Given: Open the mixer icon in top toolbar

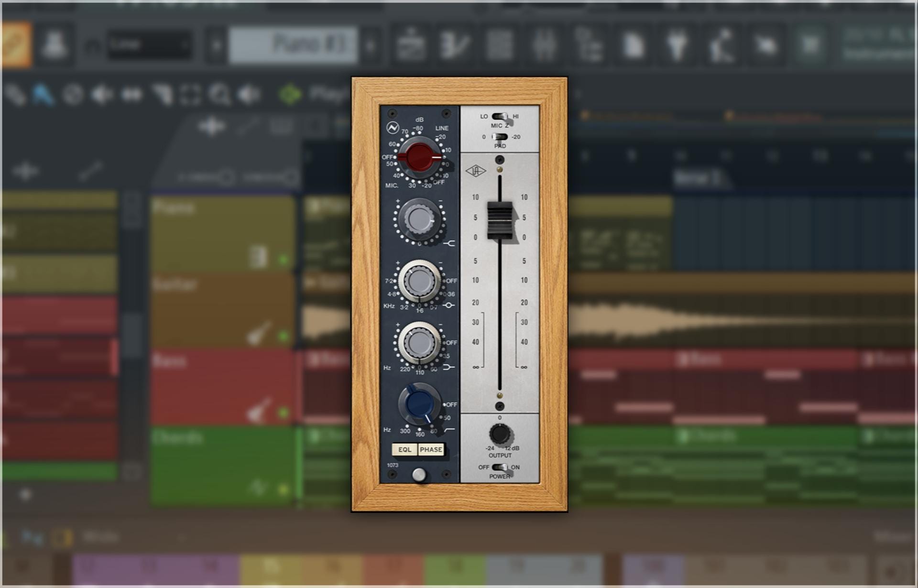Looking at the screenshot, I should (544, 45).
